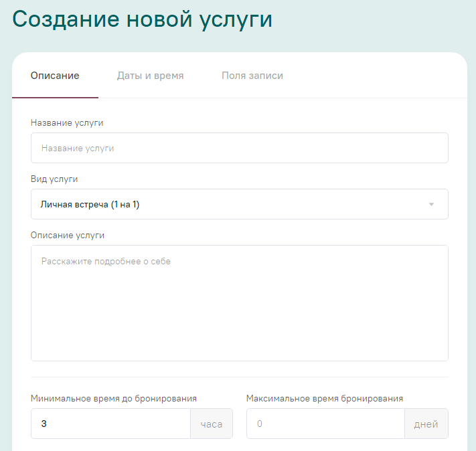Open the Вид услуги dropdown
Screen dimensions: 476x451
click(240, 204)
